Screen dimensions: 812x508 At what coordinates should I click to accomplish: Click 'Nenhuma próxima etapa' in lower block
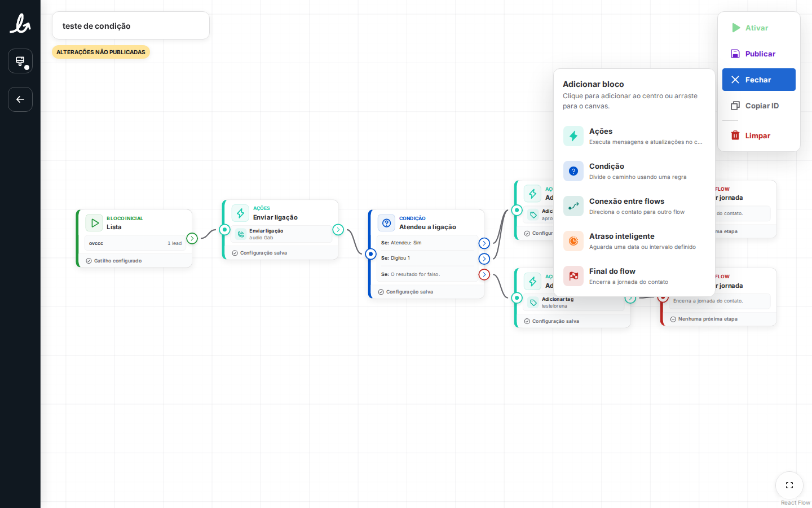(708, 319)
